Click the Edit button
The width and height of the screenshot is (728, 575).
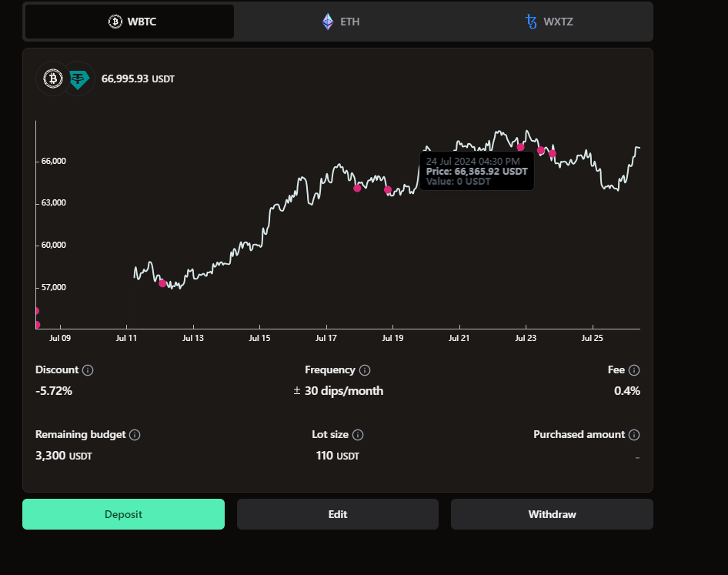(x=338, y=514)
